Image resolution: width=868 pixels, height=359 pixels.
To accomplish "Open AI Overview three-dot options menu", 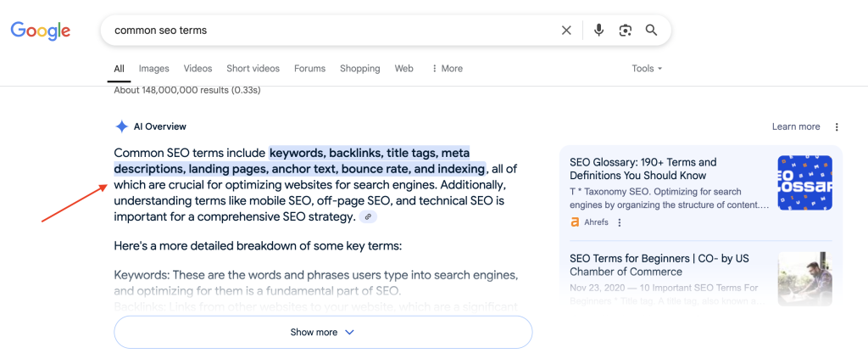I will 837,127.
